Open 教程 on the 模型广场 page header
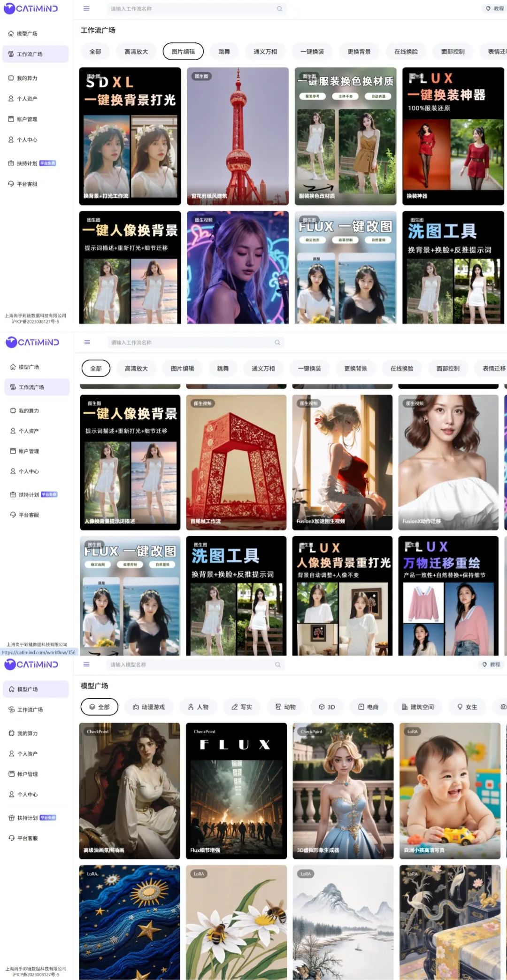Image resolution: width=507 pixels, height=980 pixels. tap(492, 664)
